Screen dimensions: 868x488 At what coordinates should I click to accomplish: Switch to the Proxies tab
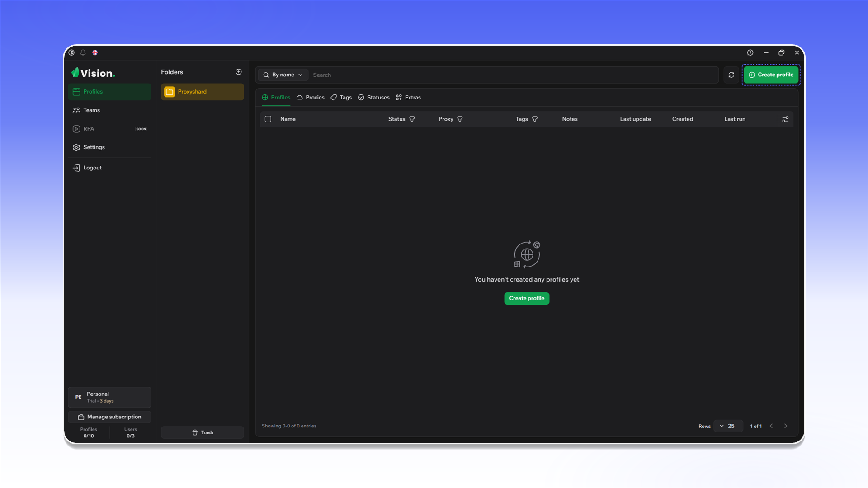click(311, 98)
